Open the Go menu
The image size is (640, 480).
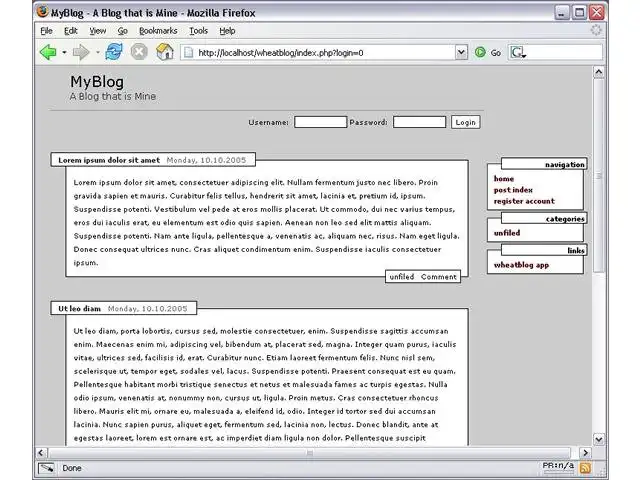click(122, 31)
